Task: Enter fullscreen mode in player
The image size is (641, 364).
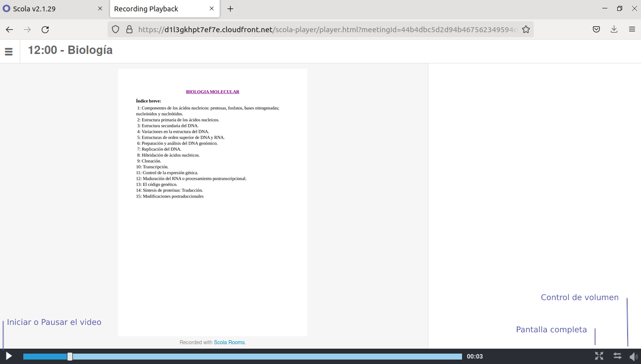Action: point(599,356)
